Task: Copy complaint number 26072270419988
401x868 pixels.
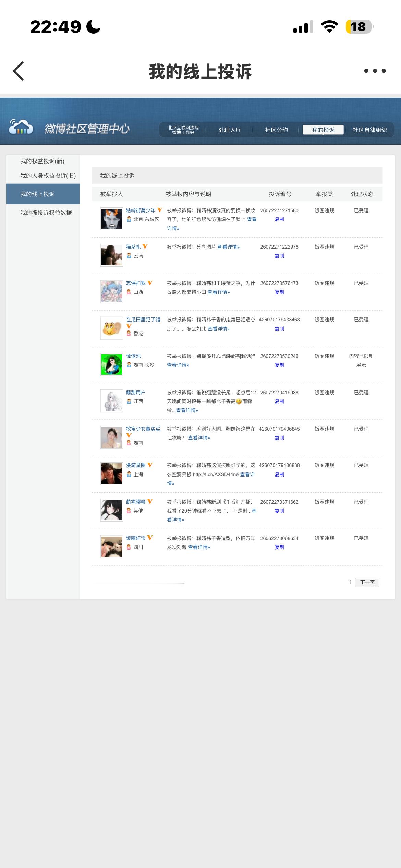Action: (279, 401)
